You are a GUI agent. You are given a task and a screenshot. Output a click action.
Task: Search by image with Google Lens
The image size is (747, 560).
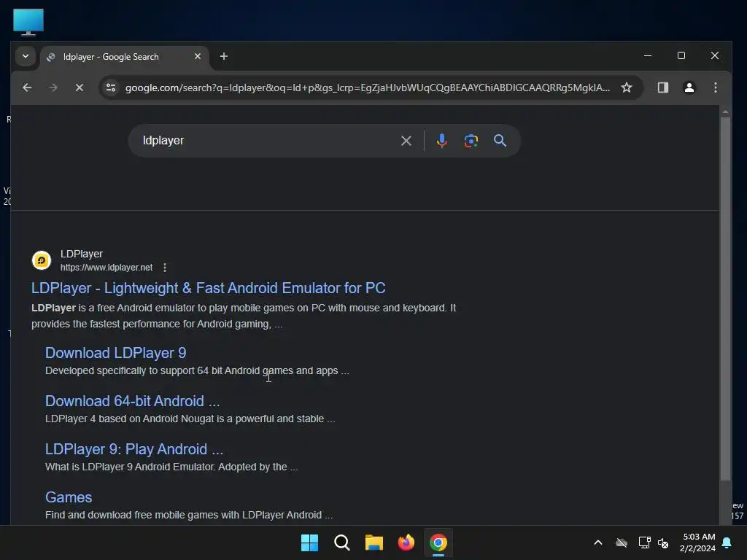471,141
